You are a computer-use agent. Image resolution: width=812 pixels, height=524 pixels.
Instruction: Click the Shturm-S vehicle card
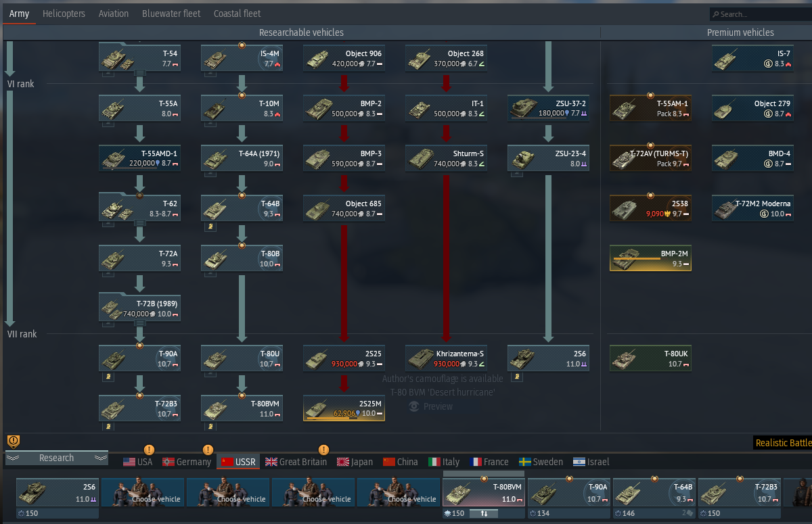click(447, 158)
